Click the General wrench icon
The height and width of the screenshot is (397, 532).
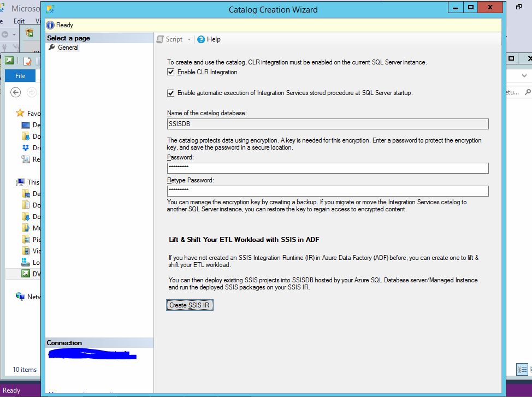coord(51,48)
